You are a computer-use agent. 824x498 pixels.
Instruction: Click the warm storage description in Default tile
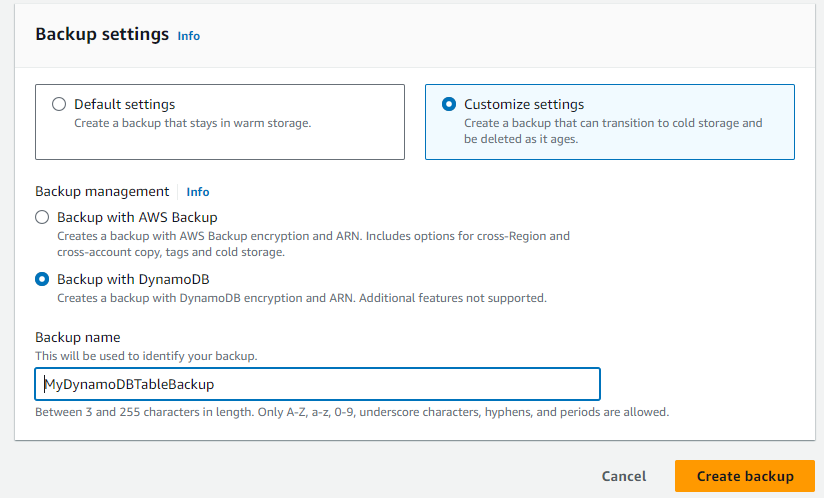tap(192, 124)
